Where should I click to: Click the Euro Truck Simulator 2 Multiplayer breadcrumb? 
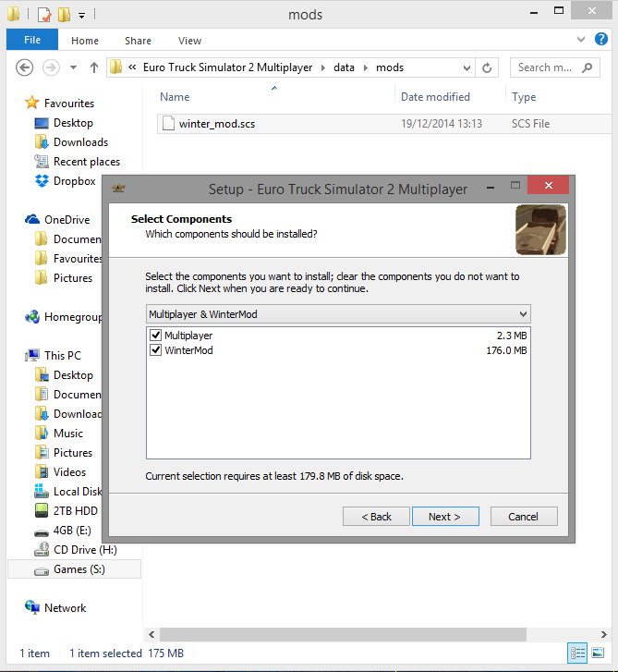pos(228,67)
